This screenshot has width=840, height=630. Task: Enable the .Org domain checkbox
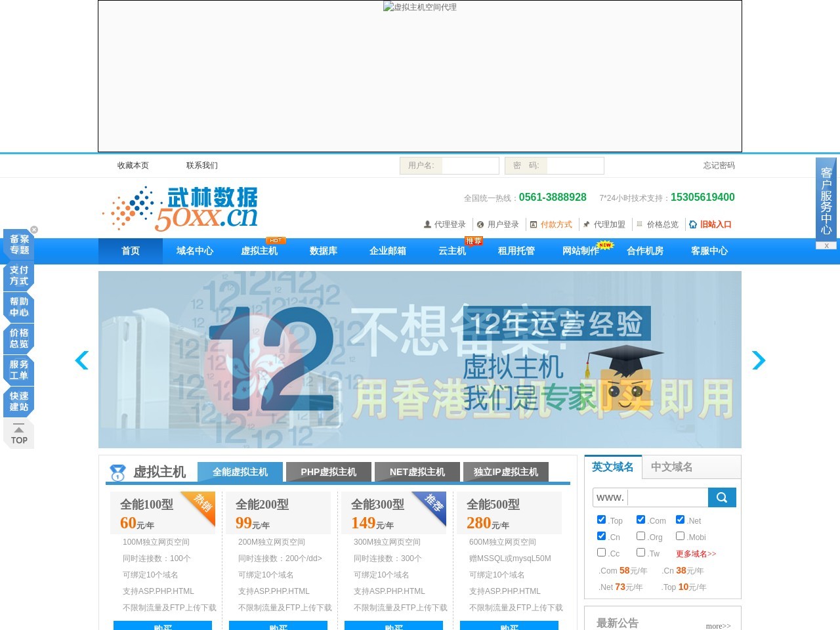pos(640,536)
